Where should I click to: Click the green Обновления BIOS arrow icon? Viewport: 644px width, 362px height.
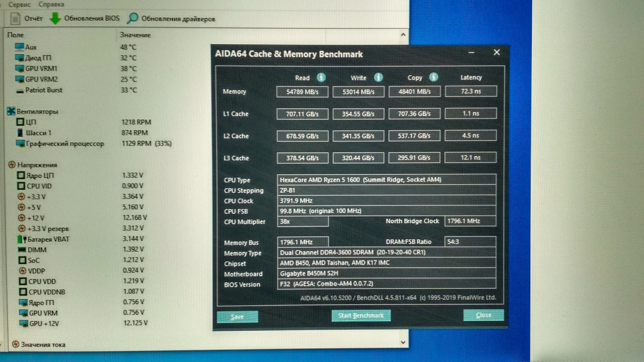click(x=55, y=19)
